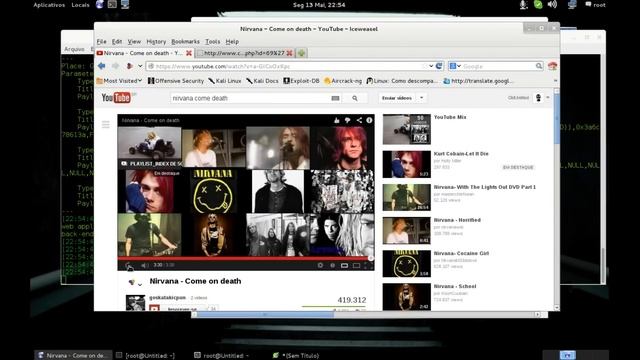640x360 pixels.
Task: Open the Nirvana - Cocaine Girl thumbnail
Action: tap(406, 264)
